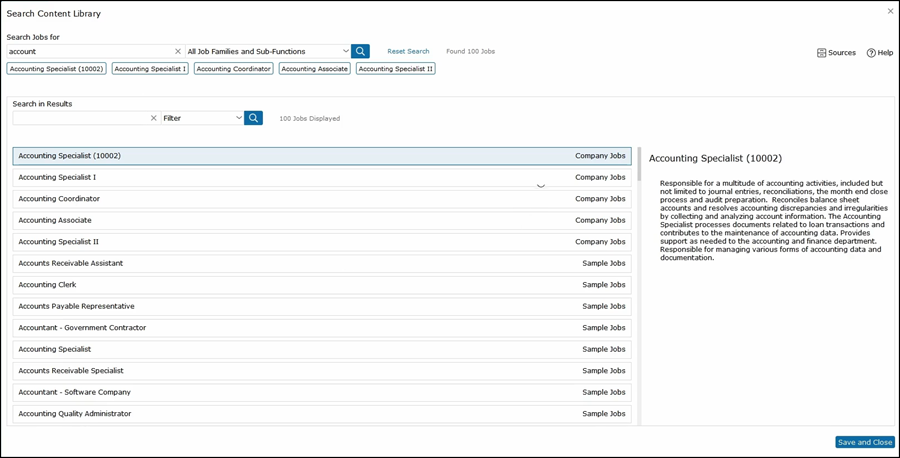This screenshot has height=458, width=900.
Task: Select the Accounting Quality Administrator row
Action: coord(321,414)
